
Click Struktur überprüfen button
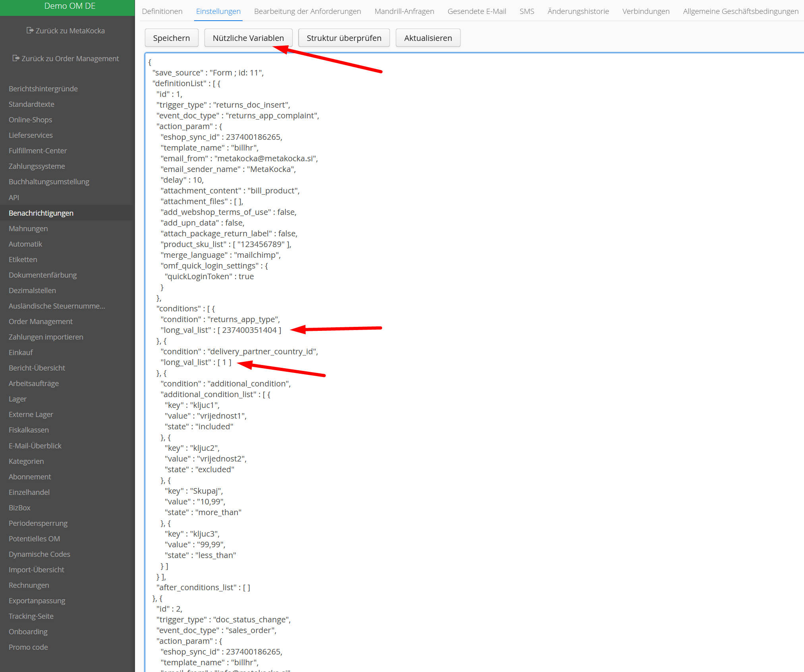[x=344, y=38]
